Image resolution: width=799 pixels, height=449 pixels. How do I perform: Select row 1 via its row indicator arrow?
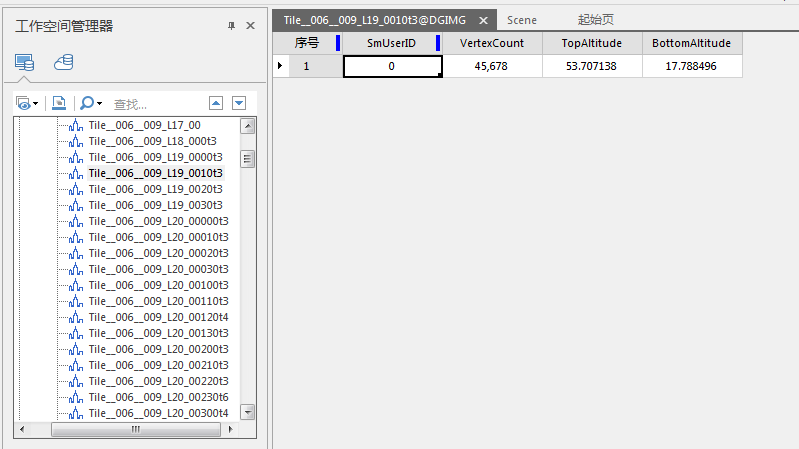tap(280, 66)
